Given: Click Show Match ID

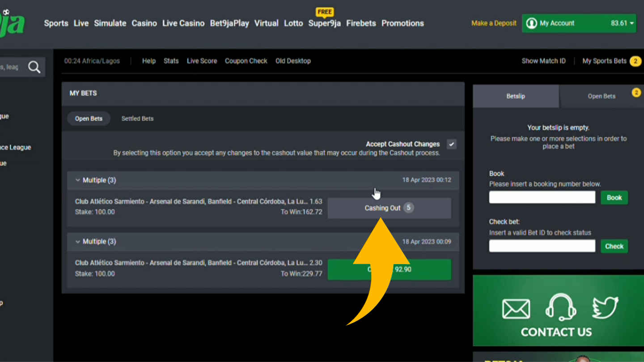Looking at the screenshot, I should coord(543,61).
